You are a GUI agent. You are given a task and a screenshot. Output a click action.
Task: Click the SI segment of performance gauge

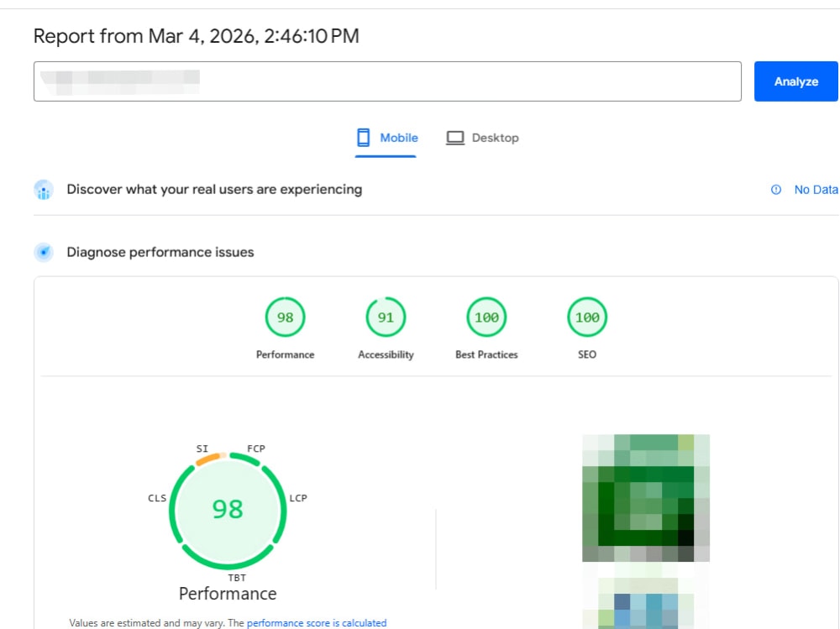[x=209, y=459]
